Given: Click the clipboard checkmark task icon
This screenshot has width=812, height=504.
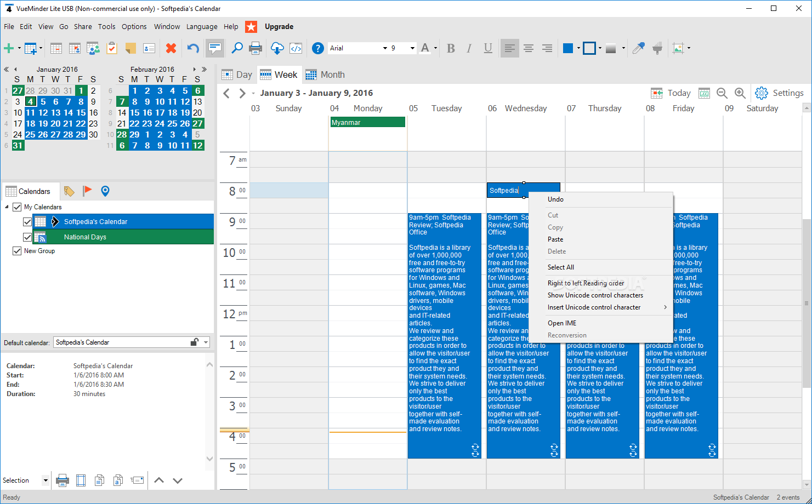Looking at the screenshot, I should [112, 48].
